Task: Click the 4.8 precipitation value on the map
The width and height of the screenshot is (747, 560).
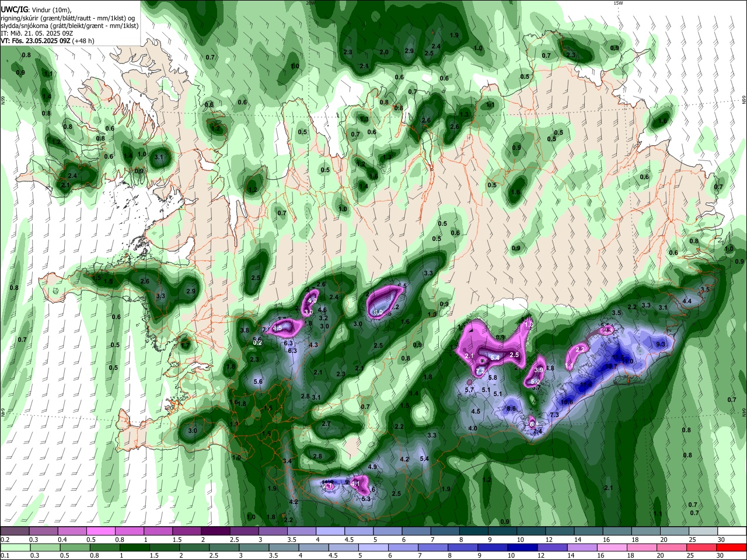Action: pos(549,369)
